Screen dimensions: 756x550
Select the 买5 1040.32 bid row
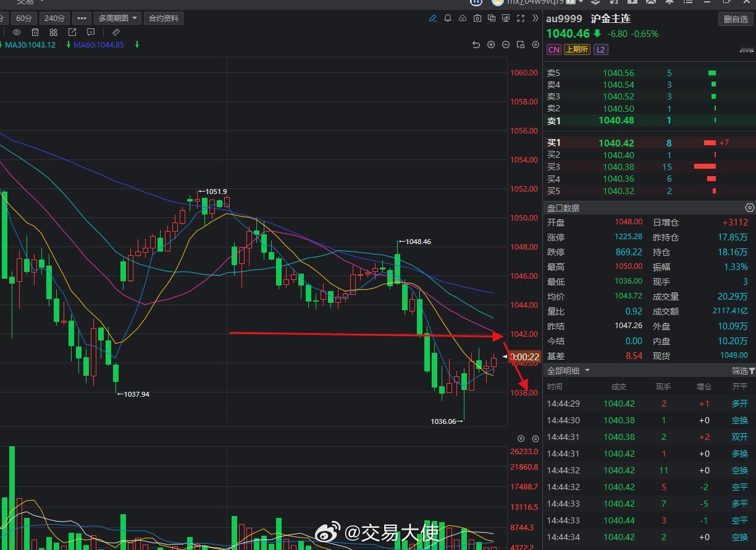(649, 191)
